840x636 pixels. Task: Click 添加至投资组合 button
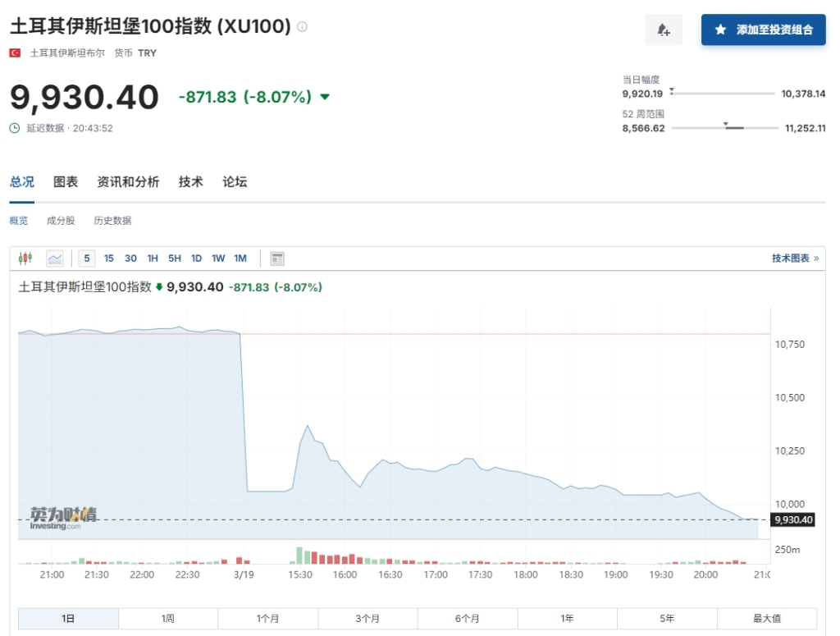pyautogui.click(x=764, y=30)
